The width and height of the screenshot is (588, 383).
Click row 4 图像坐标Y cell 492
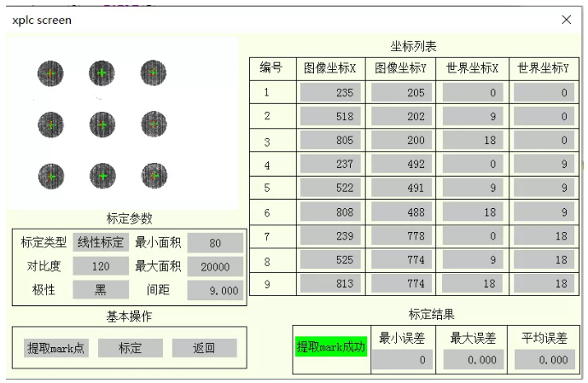[401, 164]
